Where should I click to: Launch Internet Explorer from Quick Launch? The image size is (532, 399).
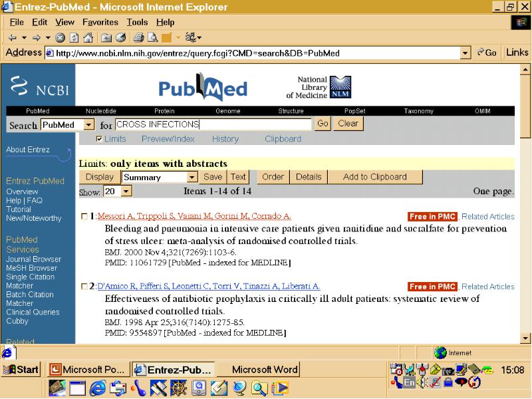coord(97,388)
